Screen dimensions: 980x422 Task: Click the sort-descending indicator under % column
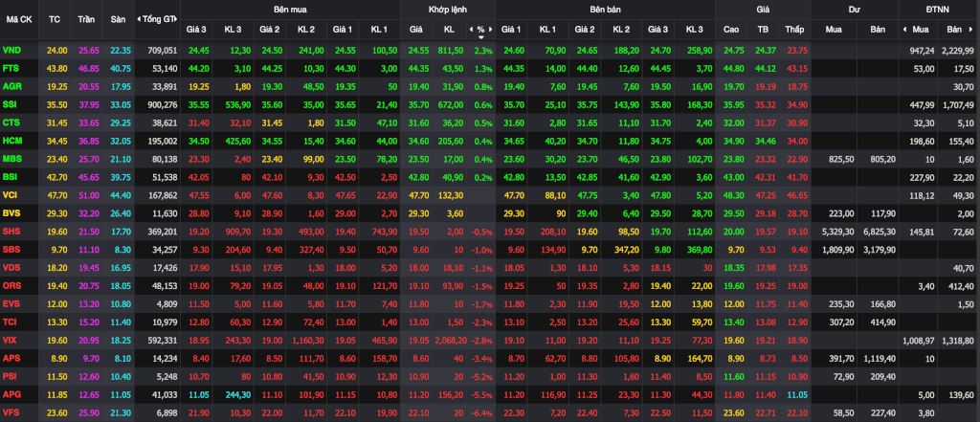pos(480,37)
